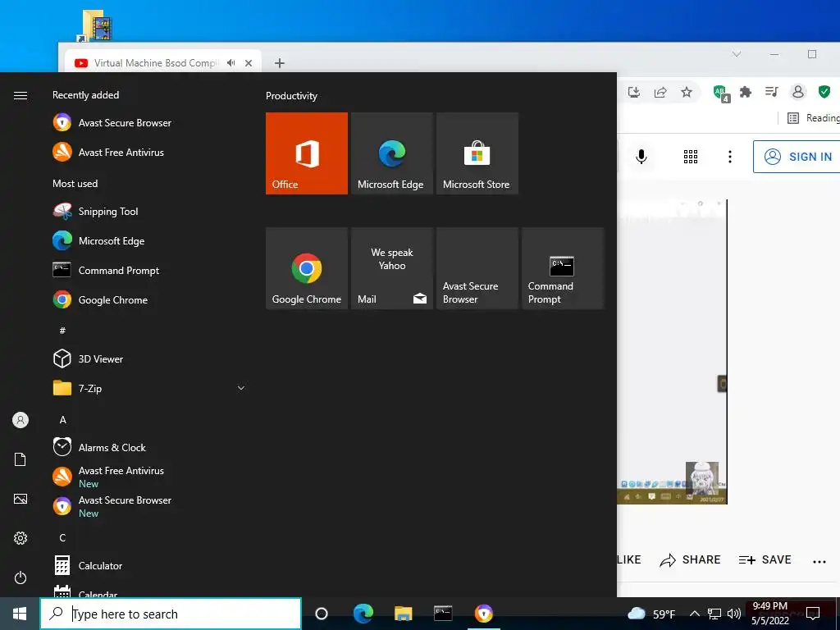The width and height of the screenshot is (840, 630).
Task: Jump to letter C section header
Action: pyautogui.click(x=62, y=537)
